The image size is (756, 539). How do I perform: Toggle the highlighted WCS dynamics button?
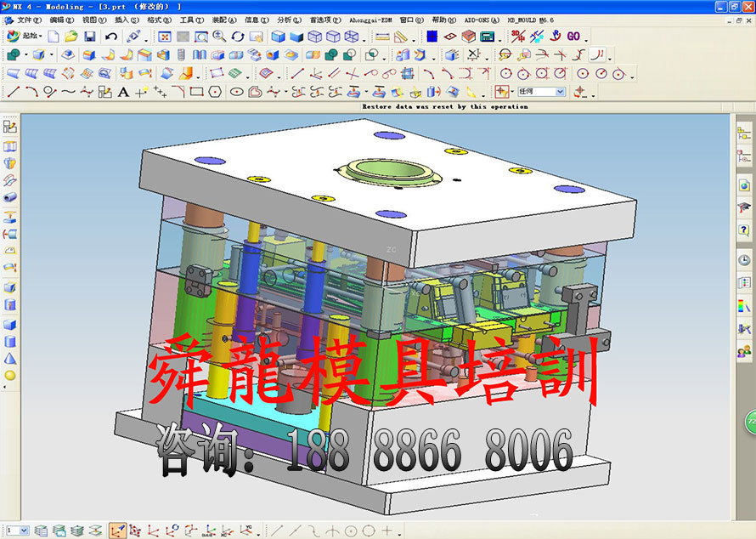(118, 530)
